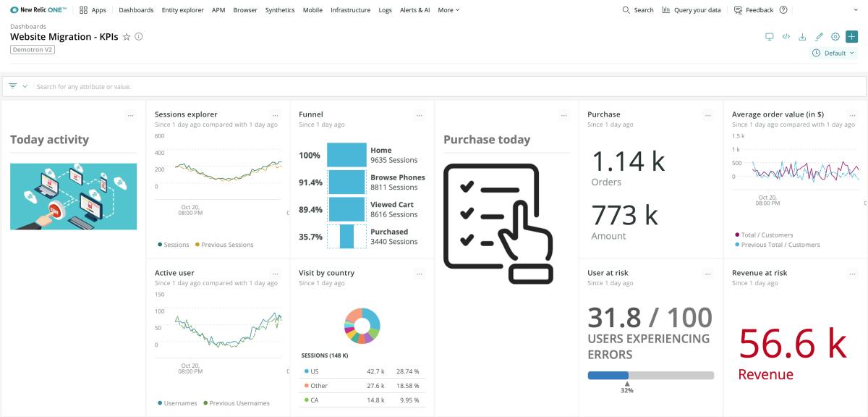Go to Entity explorer
This screenshot has height=417, width=868.
[182, 10]
